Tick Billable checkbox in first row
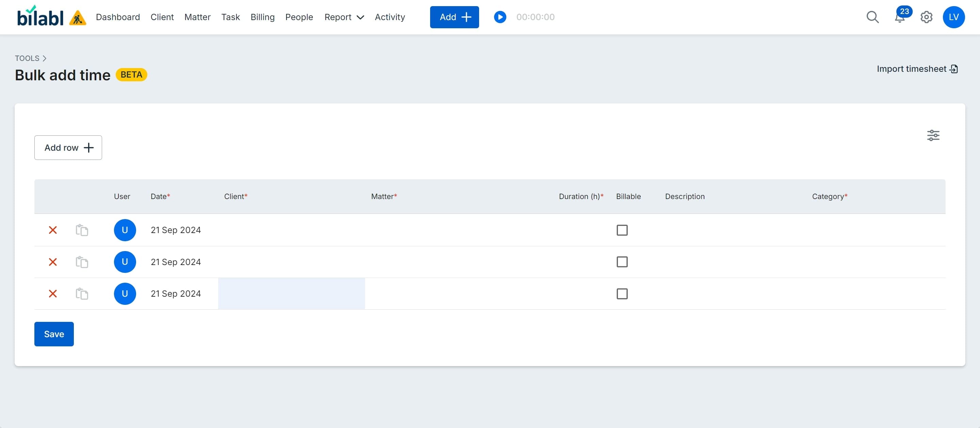Viewport: 980px width, 428px height. (x=622, y=230)
